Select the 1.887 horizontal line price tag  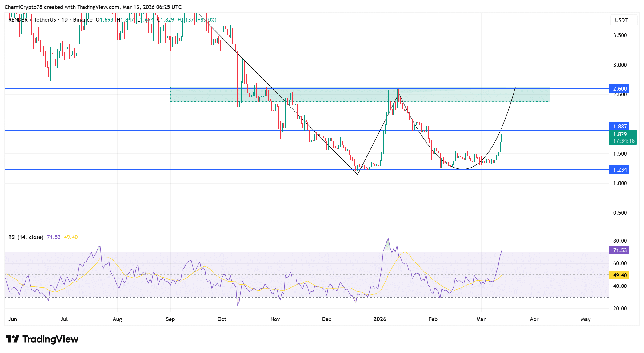pyautogui.click(x=619, y=126)
